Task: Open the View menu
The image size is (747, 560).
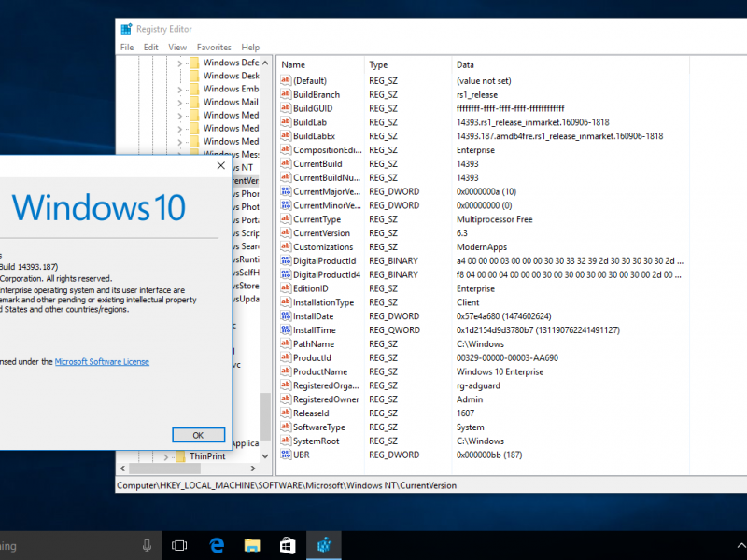Action: 177,48
